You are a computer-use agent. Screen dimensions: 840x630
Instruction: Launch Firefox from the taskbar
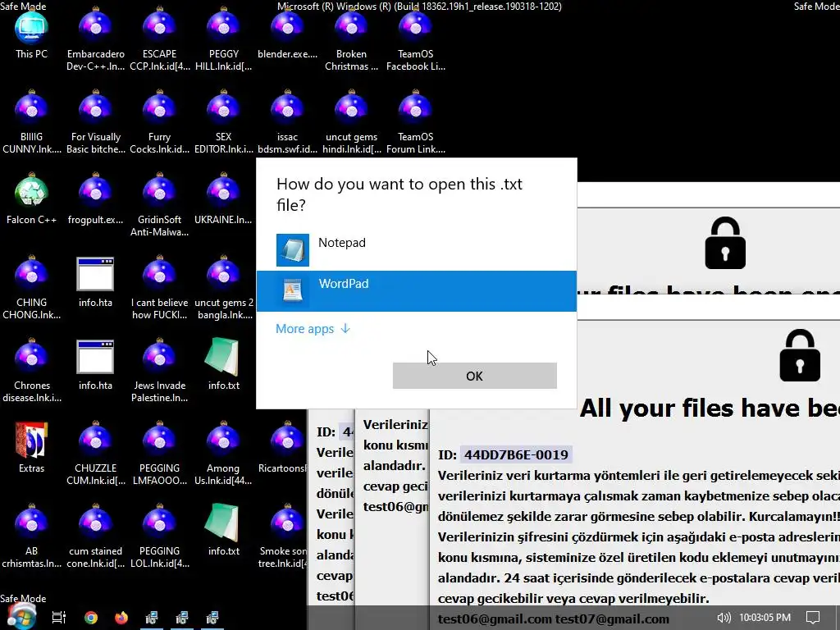[121, 618]
